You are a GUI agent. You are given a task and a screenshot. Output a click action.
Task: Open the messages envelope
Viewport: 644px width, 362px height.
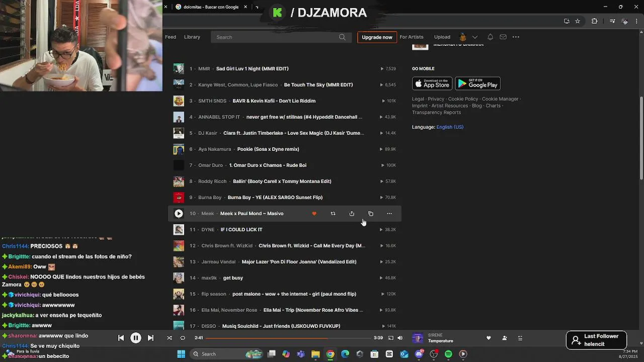tap(503, 37)
